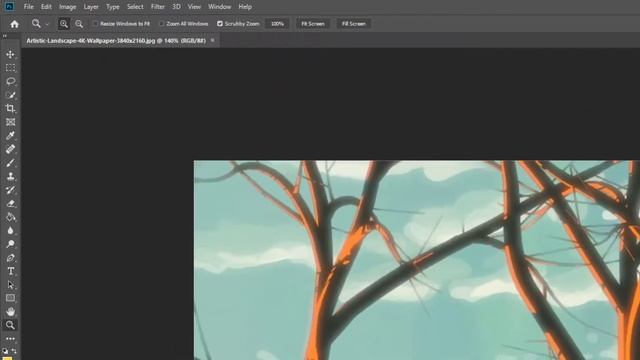Screen dimensions: 640x360
Task: Select the Frame tool
Action: pos(10,122)
